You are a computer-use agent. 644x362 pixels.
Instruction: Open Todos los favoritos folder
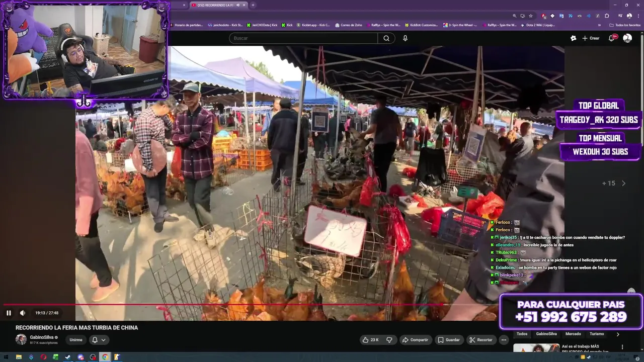(624, 25)
